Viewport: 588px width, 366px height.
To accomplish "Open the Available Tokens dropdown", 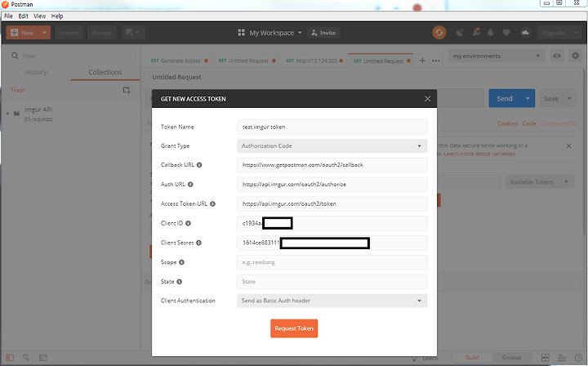I will [x=540, y=182].
